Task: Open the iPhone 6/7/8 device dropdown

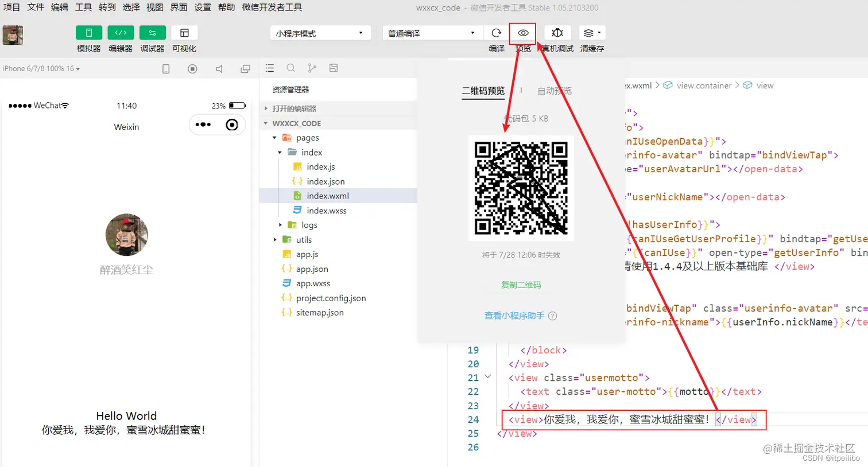Action: tap(41, 68)
